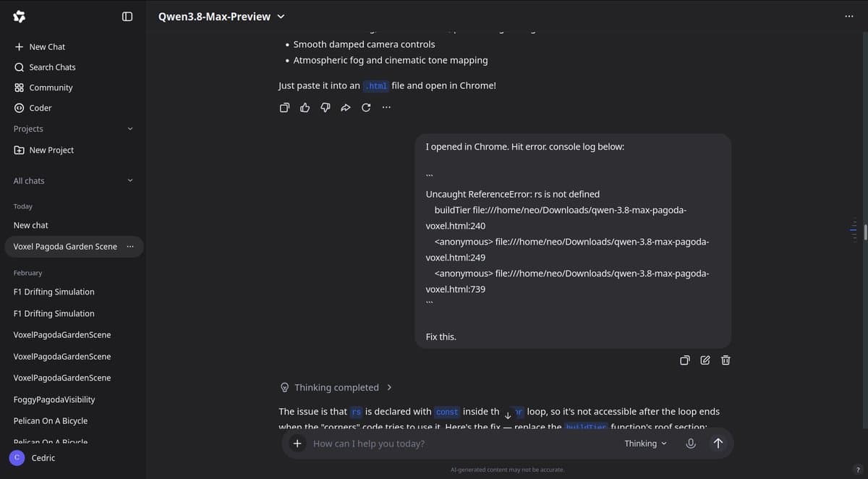The image size is (868, 479).
Task: Click the 'Smooth damped camera controls' bullet
Action: click(x=364, y=44)
